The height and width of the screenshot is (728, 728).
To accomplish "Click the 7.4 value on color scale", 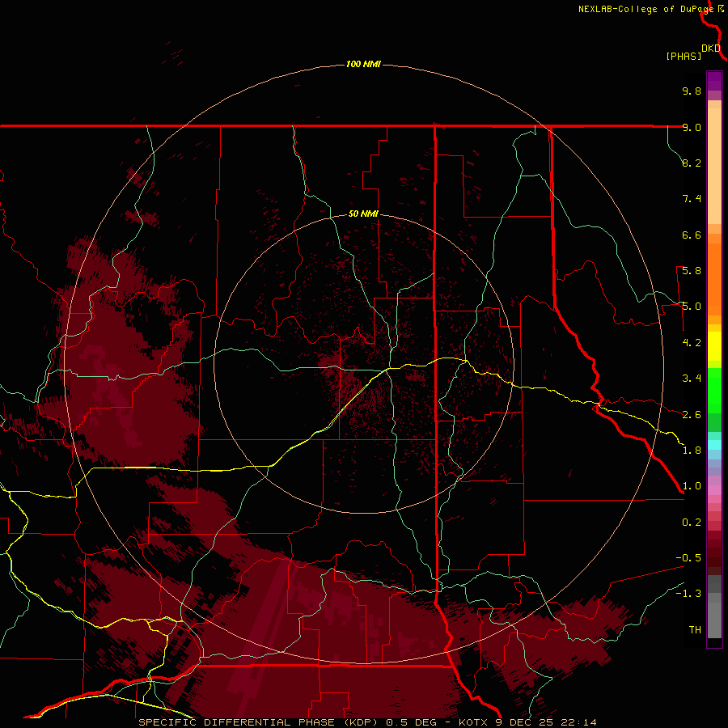I will tap(692, 199).
